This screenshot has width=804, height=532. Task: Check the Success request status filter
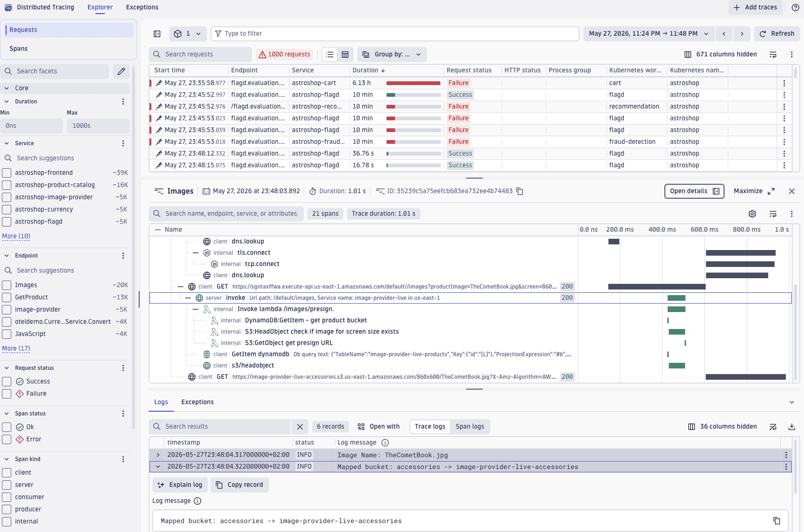[7, 382]
